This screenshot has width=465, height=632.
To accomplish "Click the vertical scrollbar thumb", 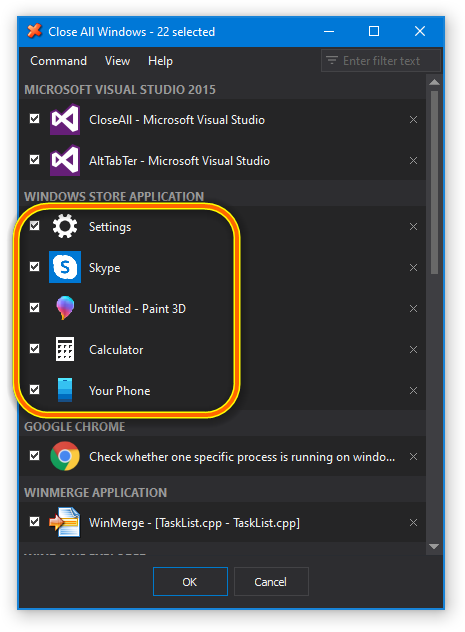I will [x=434, y=182].
